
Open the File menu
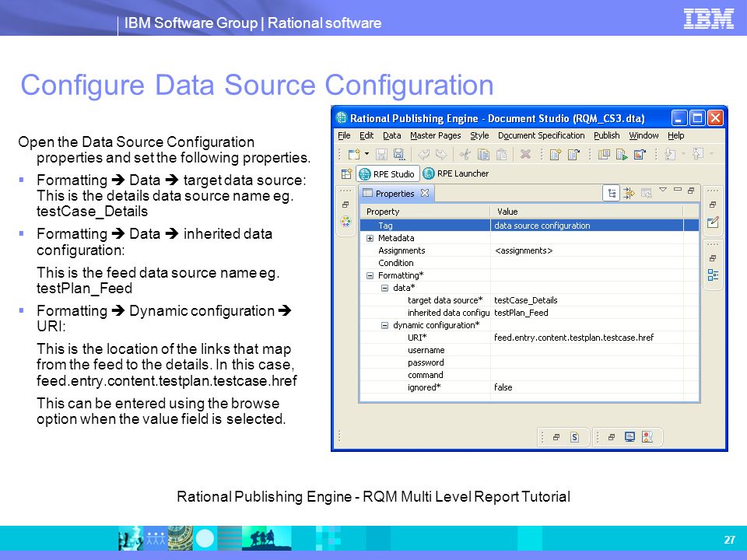[344, 135]
